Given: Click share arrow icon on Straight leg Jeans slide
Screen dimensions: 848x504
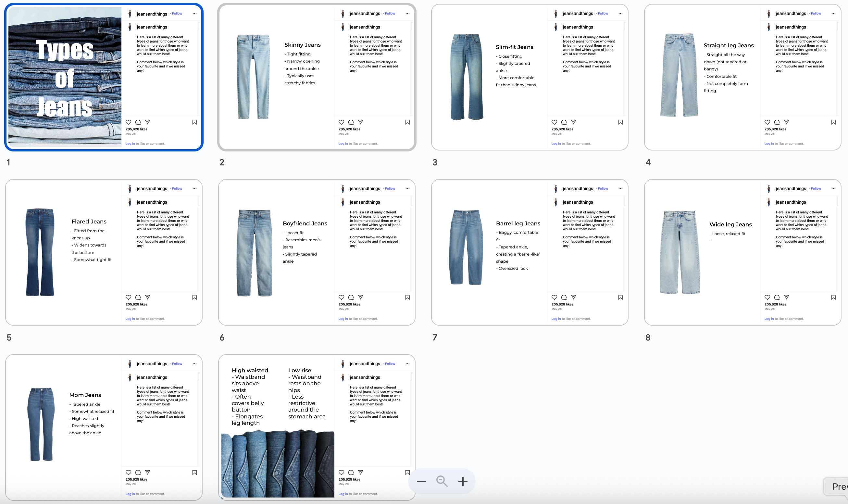Looking at the screenshot, I should (x=786, y=122).
